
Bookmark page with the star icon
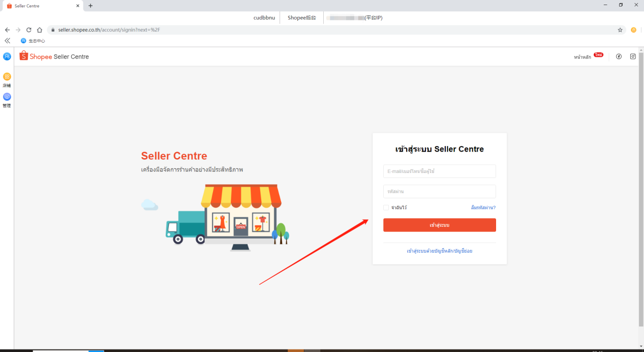(620, 30)
